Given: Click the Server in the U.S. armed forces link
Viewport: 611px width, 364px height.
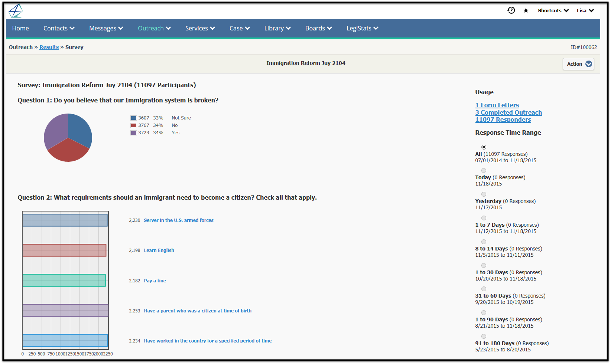Looking at the screenshot, I should (x=179, y=220).
